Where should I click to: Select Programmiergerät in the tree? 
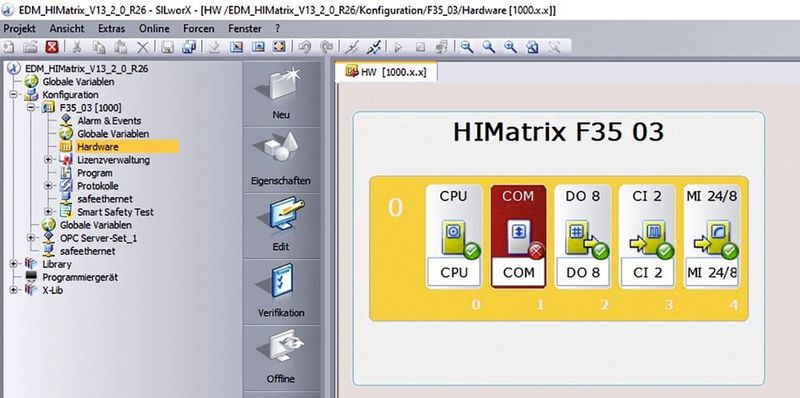pos(80,277)
